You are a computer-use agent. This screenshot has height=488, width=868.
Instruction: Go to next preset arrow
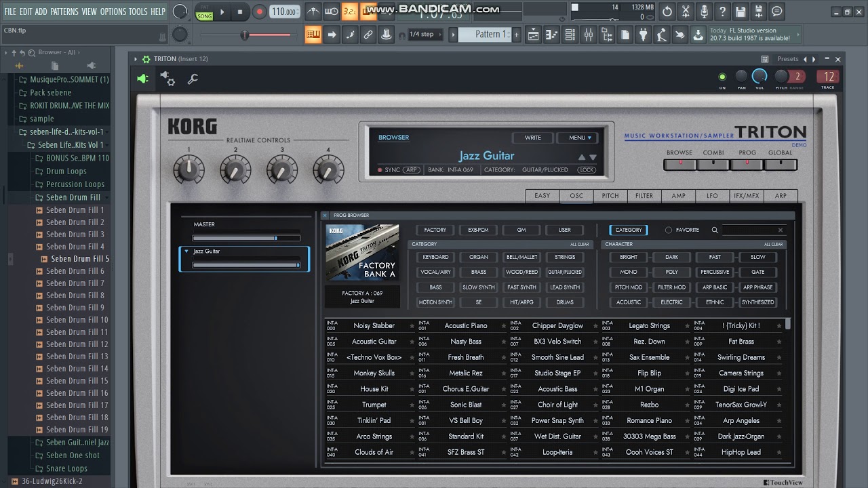[x=814, y=59]
